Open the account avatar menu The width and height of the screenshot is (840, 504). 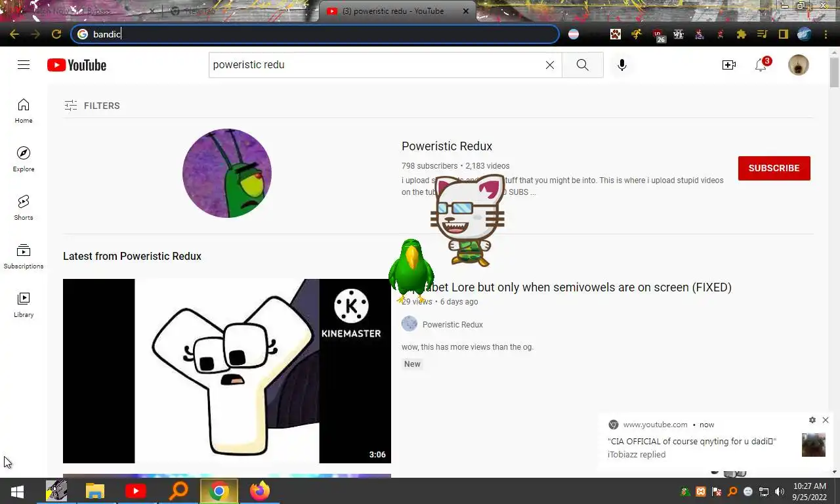(x=799, y=65)
